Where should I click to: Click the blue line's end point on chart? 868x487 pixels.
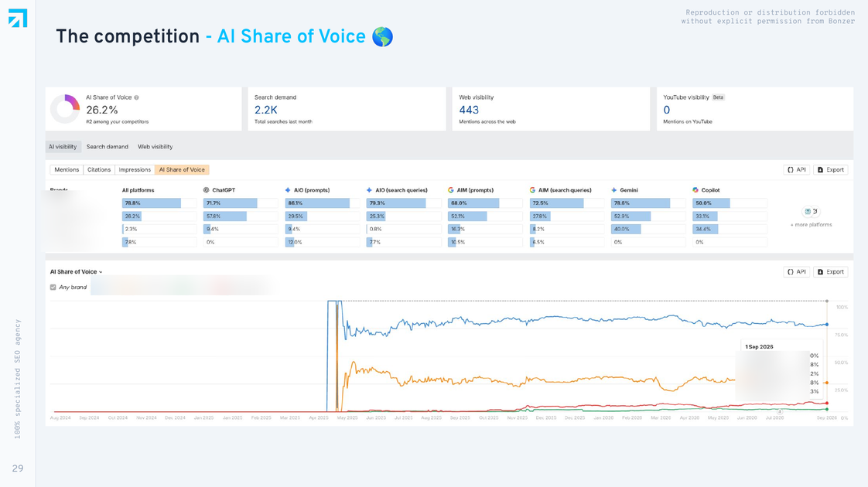pos(827,325)
